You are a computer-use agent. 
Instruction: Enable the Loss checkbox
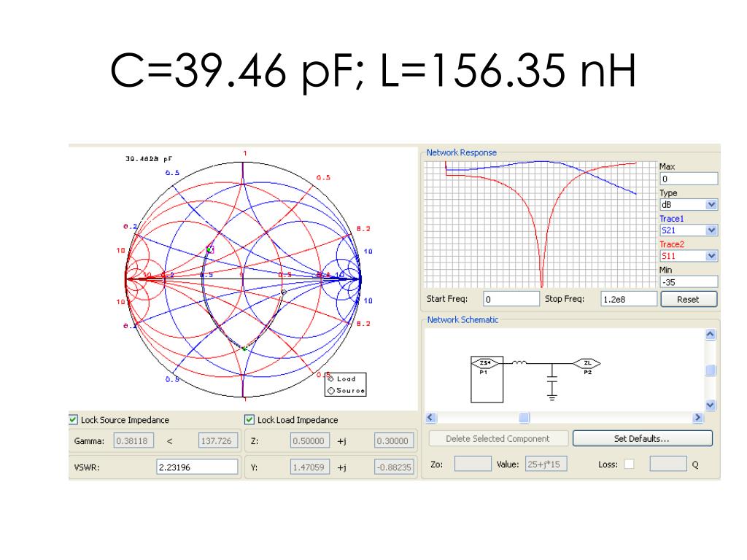629,464
